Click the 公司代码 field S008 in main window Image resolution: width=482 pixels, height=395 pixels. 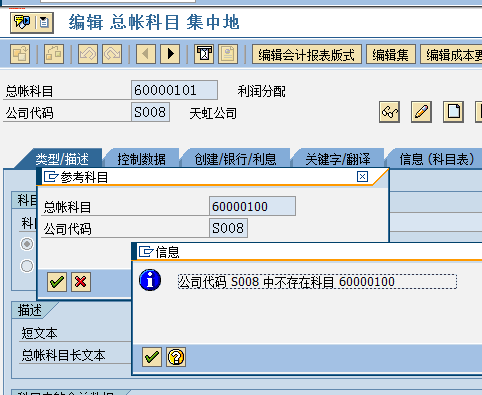150,112
